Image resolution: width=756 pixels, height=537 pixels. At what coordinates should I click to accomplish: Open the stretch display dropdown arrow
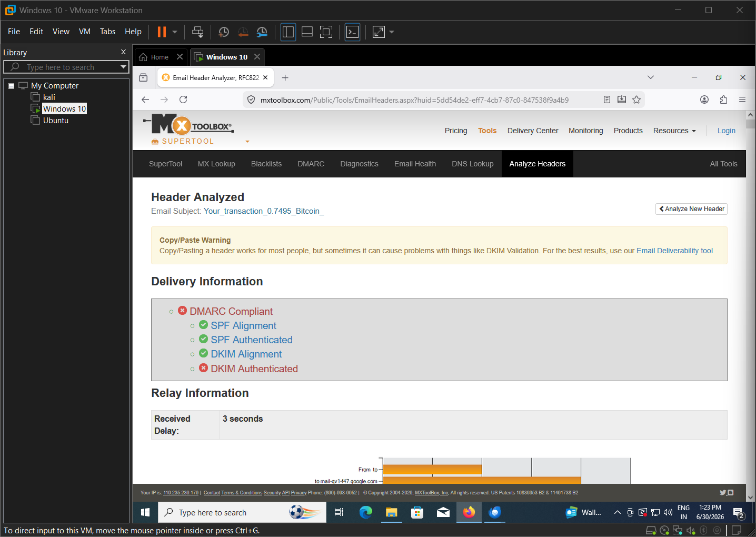pos(392,32)
